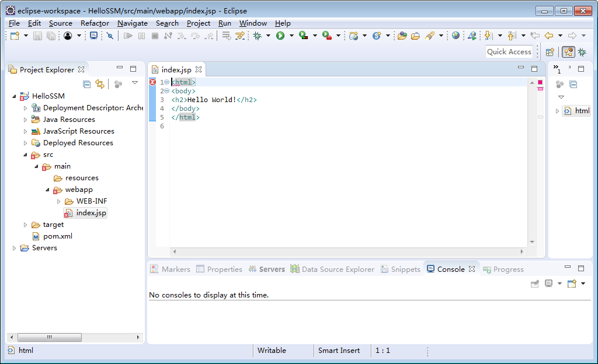598x364 pixels.
Task: Click the Search flashlight toolbar icon
Action: click(x=430, y=36)
